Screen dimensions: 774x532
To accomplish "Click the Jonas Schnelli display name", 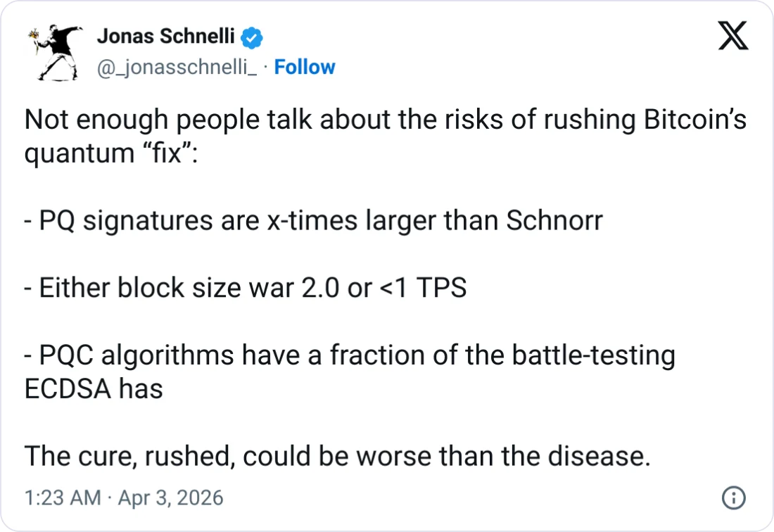I will 165,36.
